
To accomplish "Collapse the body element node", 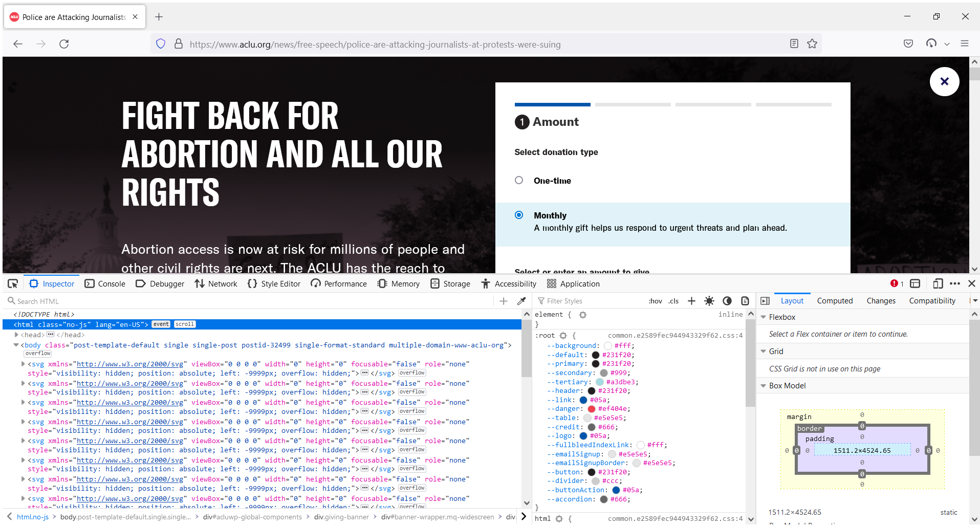I will [x=16, y=345].
